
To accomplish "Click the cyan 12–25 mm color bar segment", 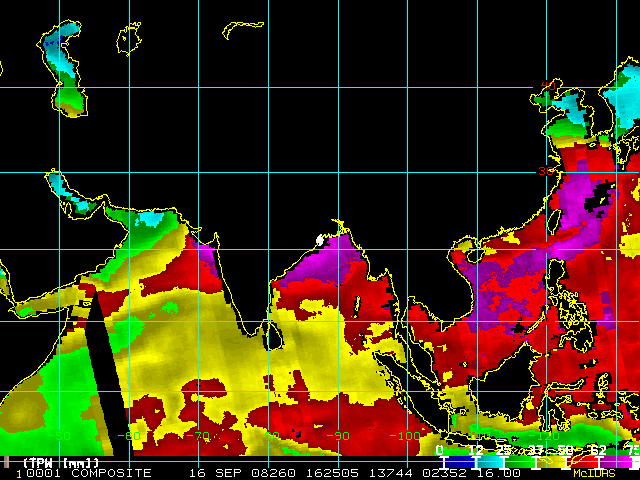I will click(x=490, y=462).
